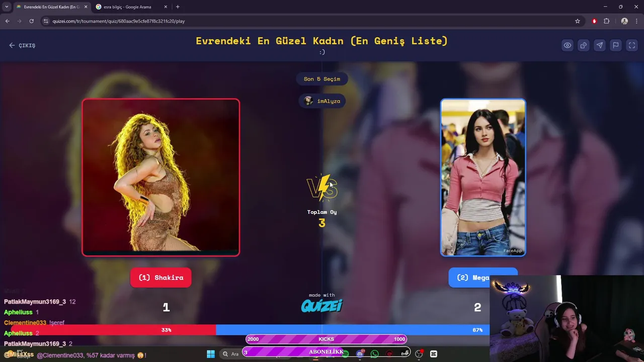The width and height of the screenshot is (644, 362).
Task: Click the dice shuffle icon in the header
Action: (x=583, y=45)
